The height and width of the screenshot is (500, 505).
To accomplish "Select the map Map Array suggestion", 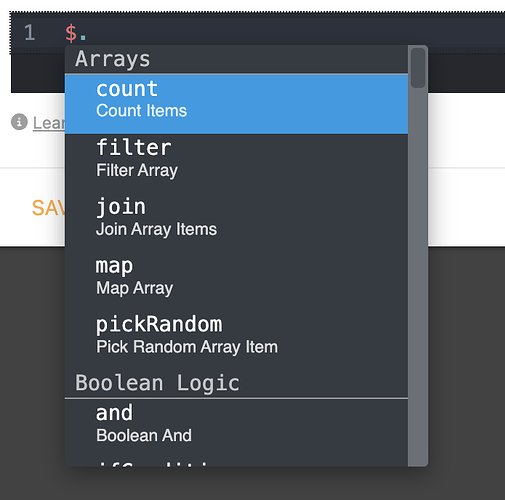I will [x=236, y=281].
